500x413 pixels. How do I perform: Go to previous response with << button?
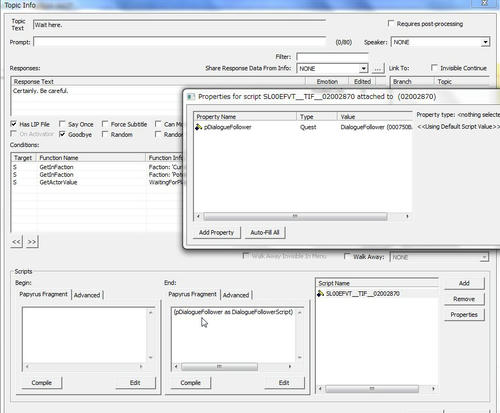point(16,242)
